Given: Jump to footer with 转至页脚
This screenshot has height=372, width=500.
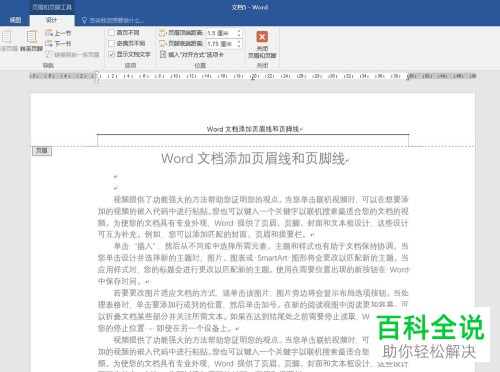Looking at the screenshot, I should coord(31,41).
